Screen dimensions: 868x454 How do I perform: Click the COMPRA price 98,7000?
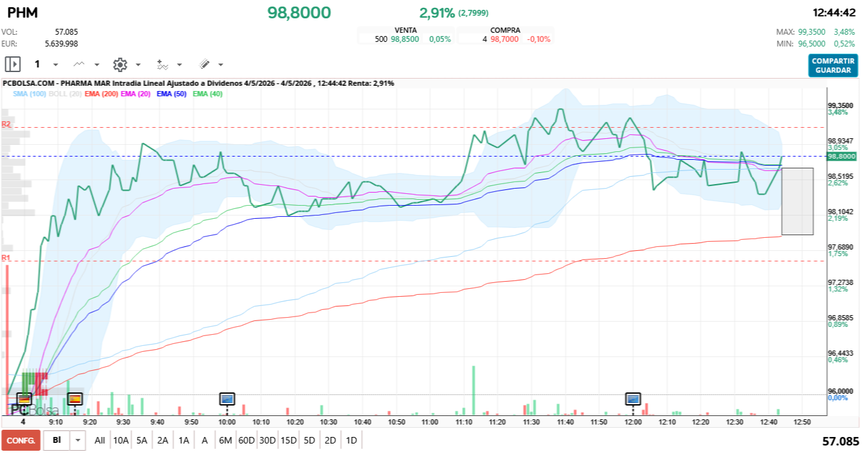coord(504,39)
